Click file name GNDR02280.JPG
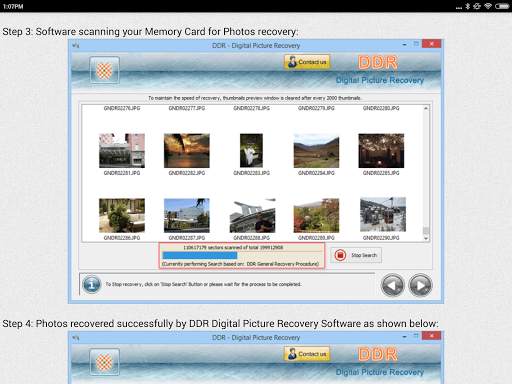512x384 pixels. pos(381,108)
